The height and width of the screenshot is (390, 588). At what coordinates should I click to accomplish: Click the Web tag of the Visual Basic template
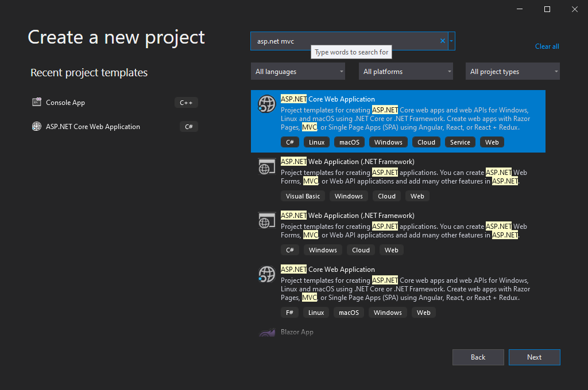(417, 196)
